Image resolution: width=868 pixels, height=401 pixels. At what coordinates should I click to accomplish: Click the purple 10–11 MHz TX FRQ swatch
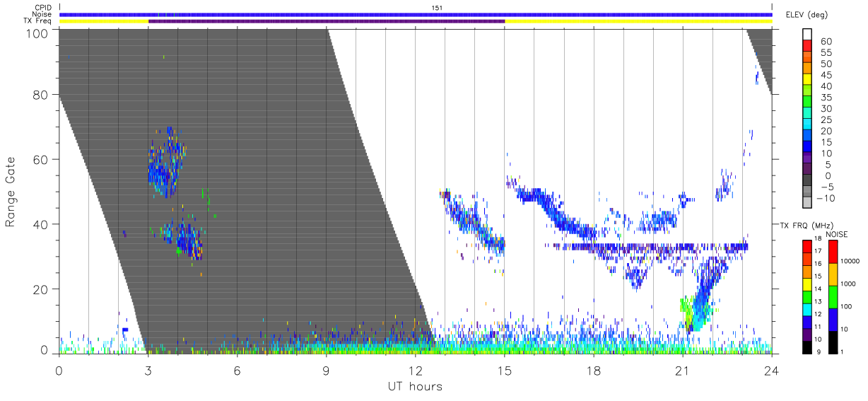(807, 333)
